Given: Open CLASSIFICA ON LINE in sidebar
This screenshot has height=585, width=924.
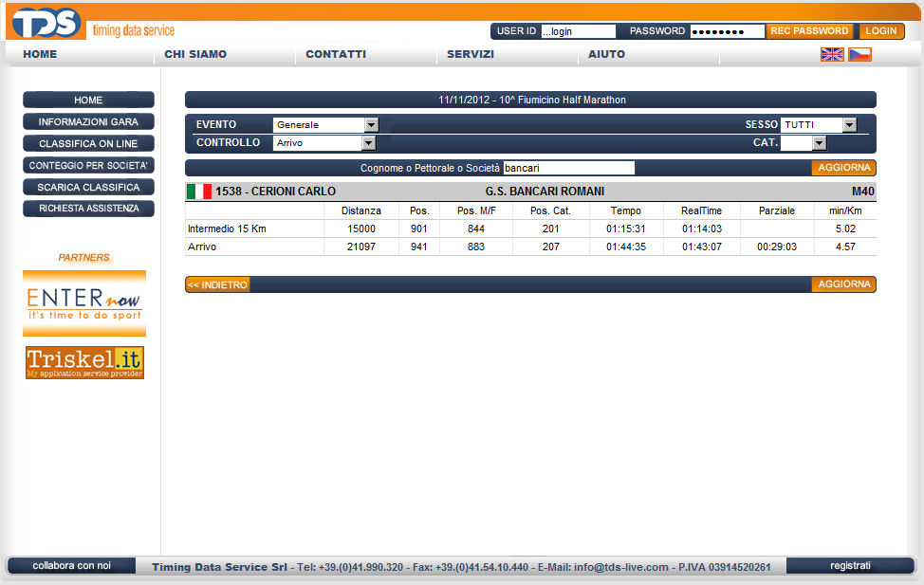Looking at the screenshot, I should tap(88, 144).
